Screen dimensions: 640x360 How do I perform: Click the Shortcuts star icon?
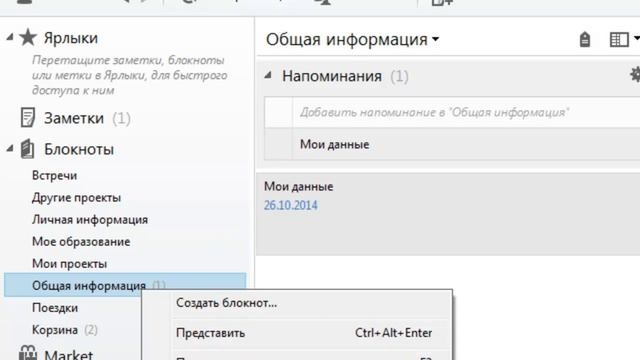point(28,38)
